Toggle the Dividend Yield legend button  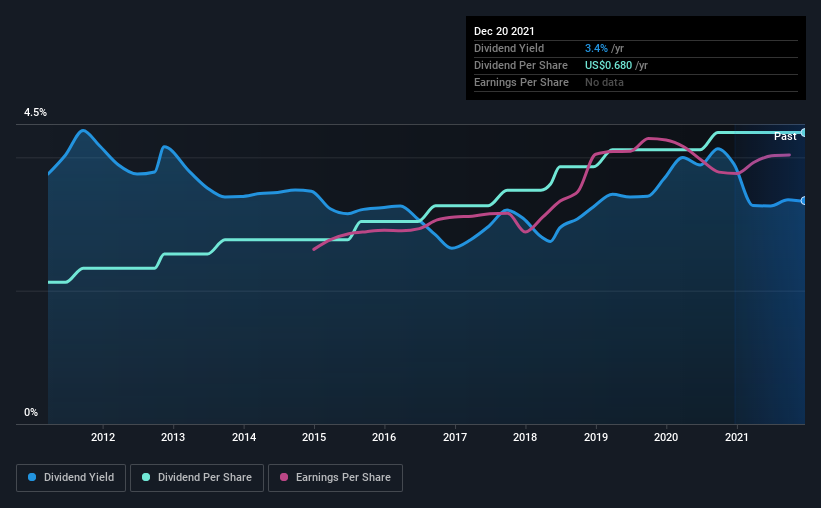tap(71, 478)
